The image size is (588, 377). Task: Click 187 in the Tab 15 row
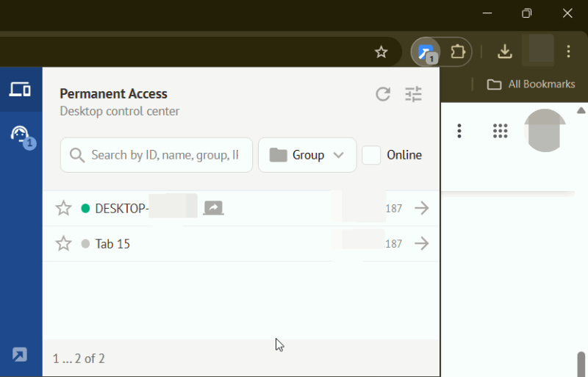393,244
